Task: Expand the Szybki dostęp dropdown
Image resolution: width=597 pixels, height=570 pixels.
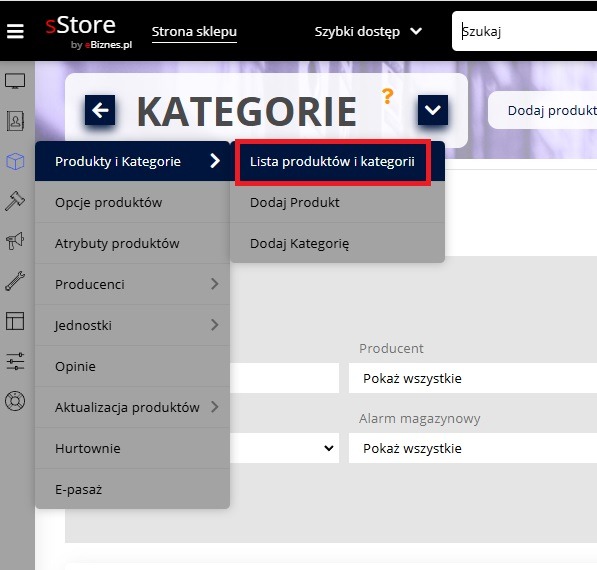Action: pos(369,31)
